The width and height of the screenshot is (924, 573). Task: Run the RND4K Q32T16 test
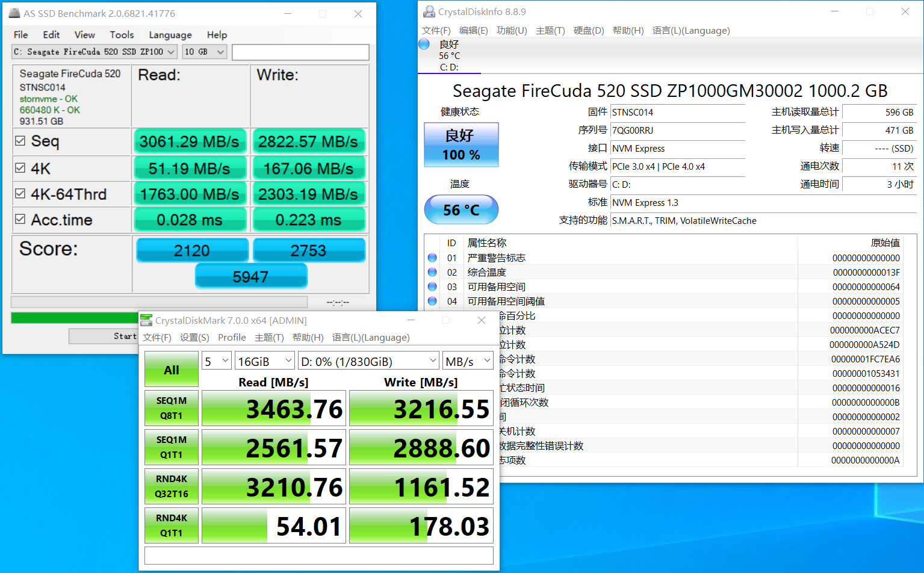coord(172,486)
